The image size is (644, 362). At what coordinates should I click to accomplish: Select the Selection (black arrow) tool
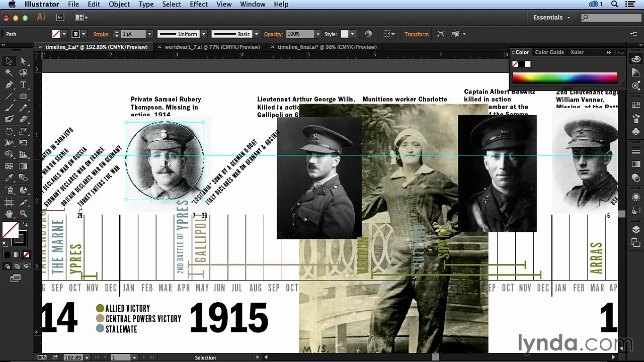pyautogui.click(x=9, y=61)
